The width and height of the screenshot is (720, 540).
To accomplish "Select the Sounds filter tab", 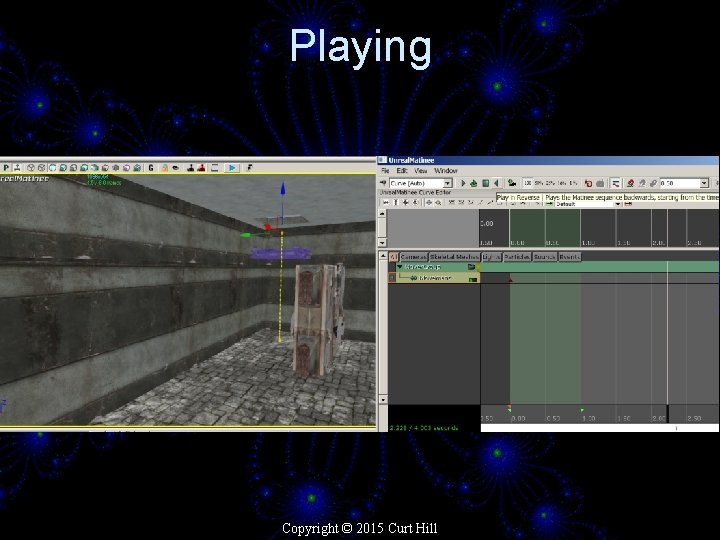I will pyautogui.click(x=545, y=257).
